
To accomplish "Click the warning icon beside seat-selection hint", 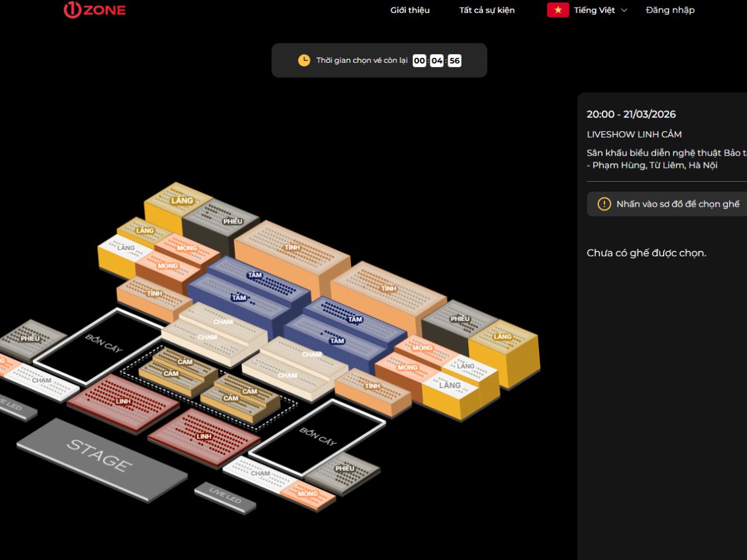I will [604, 204].
